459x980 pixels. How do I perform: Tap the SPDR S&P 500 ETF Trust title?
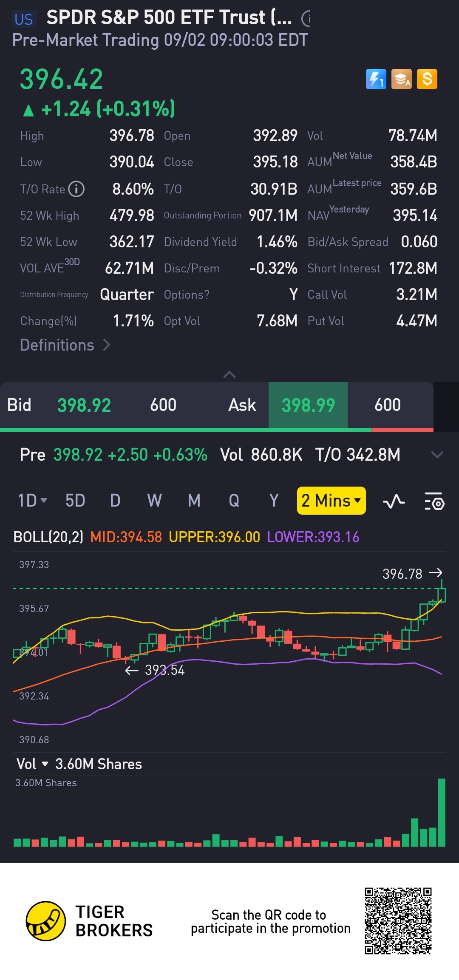coord(169,18)
